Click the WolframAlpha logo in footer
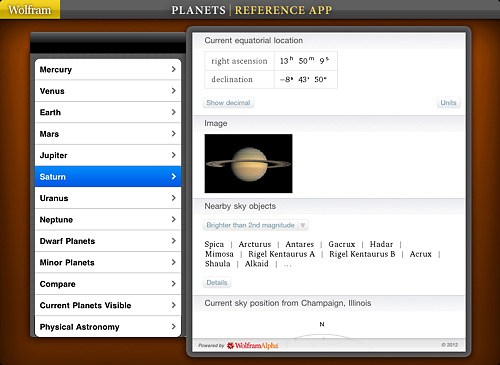The height and width of the screenshot is (365, 500). 252,345
